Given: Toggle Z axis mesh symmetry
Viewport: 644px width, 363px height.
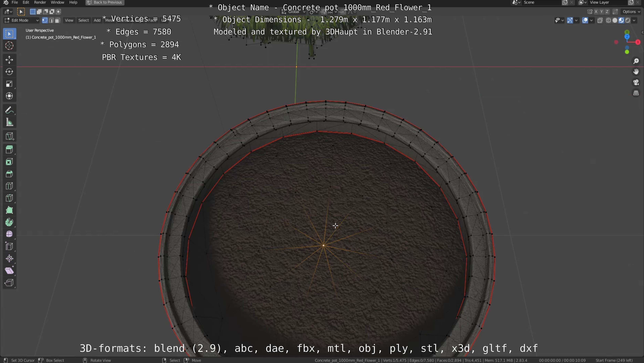Looking at the screenshot, I should coord(607,12).
